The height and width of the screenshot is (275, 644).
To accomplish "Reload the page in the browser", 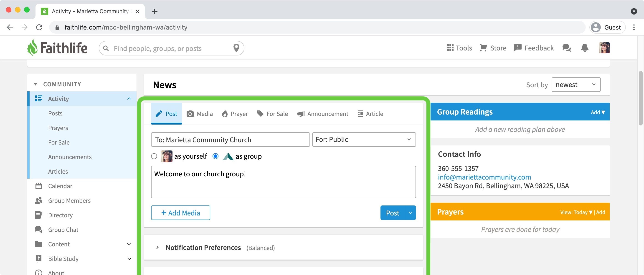I will coord(39,27).
